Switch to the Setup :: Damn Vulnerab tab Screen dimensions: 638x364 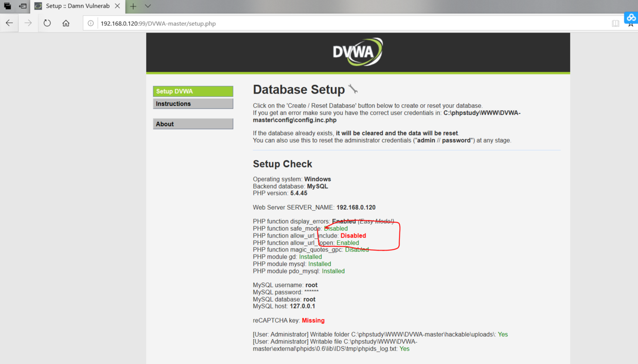coord(77,6)
